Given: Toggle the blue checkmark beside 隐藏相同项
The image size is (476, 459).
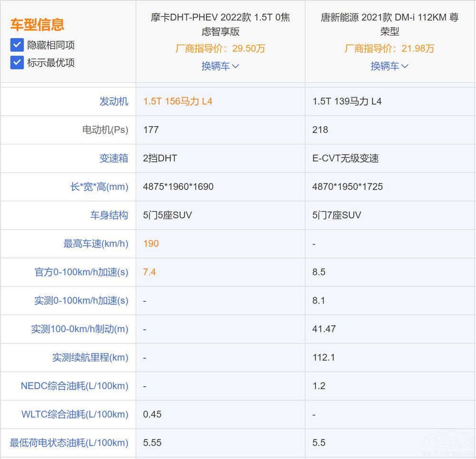Looking at the screenshot, I should pos(16,45).
